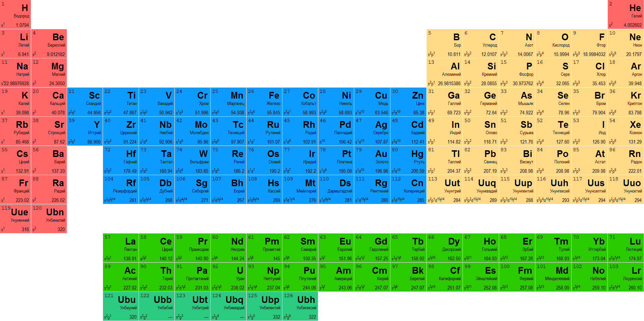Screen dimensions: 644x321
Task: Select the Caesium (Cs) cell
Action: point(15,160)
